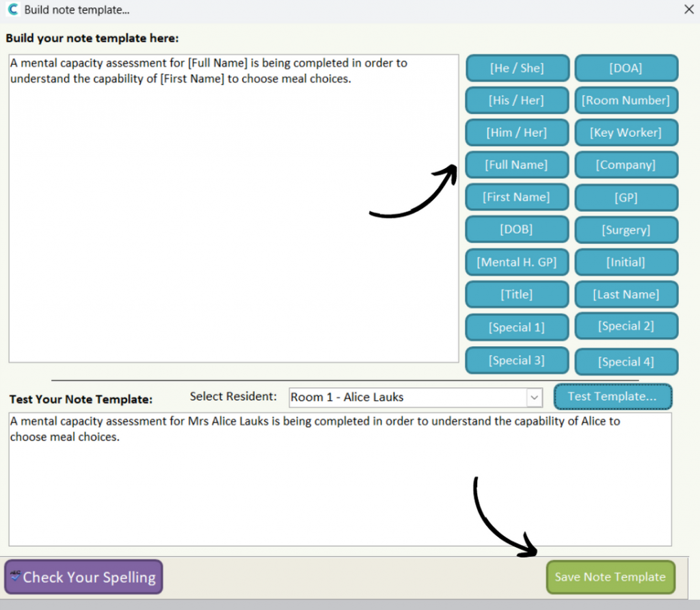Insert the [Him / Her] placeholder

pyautogui.click(x=517, y=133)
